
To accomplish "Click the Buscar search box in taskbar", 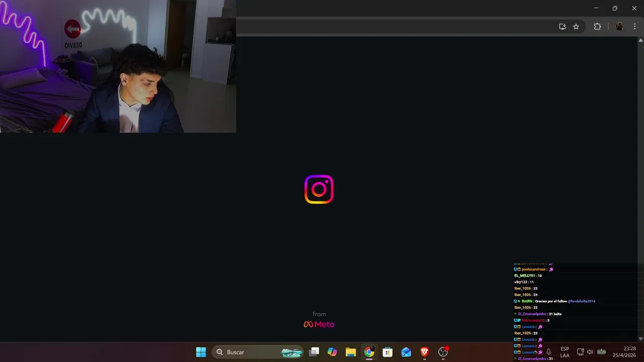I will pos(258,352).
